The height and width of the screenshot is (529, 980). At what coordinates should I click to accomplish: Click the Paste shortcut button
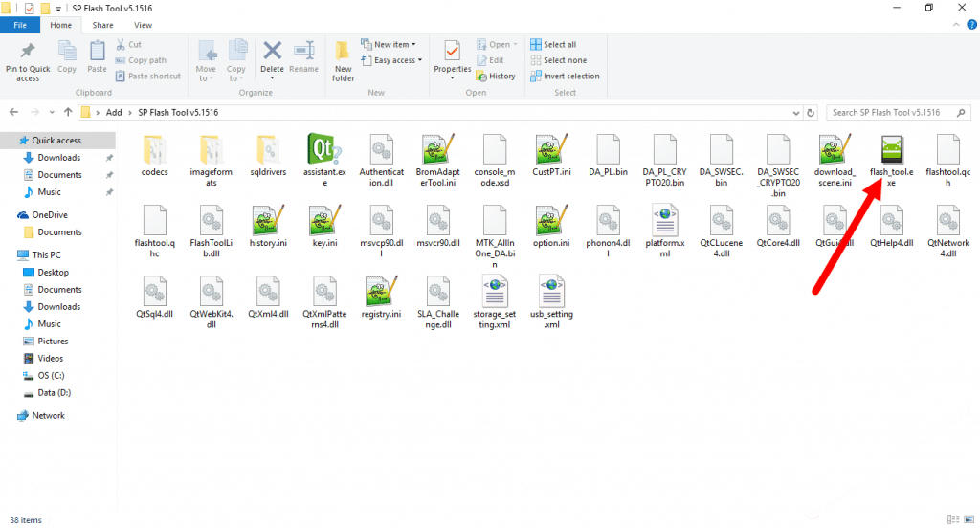[x=148, y=76]
